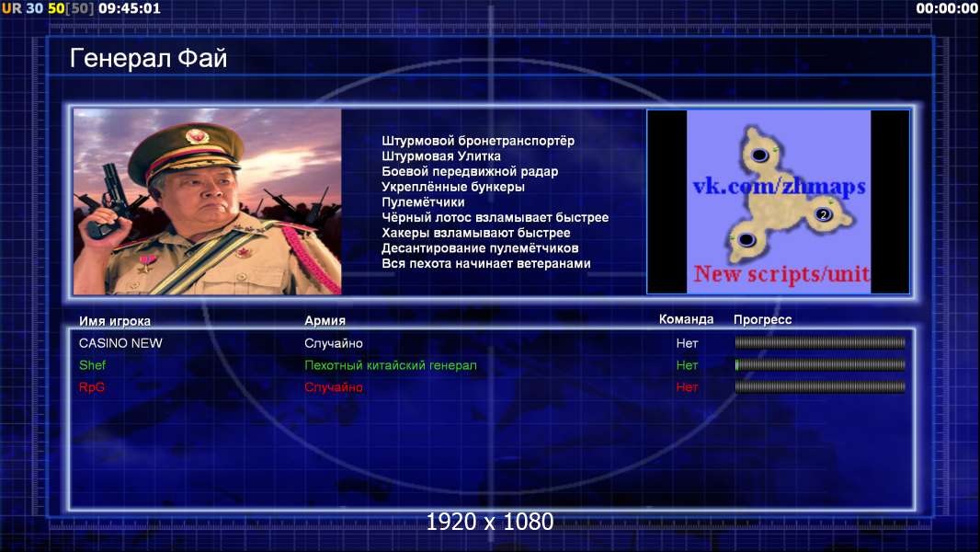
Task: Click 'Боевой передвижной радар' text line
Action: point(470,171)
